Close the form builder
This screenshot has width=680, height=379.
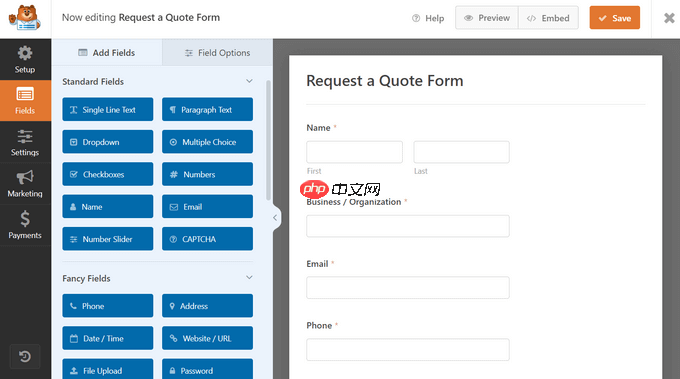click(x=669, y=18)
